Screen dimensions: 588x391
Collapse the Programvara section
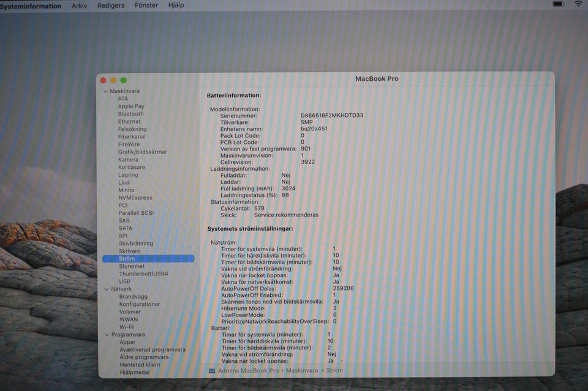click(107, 335)
